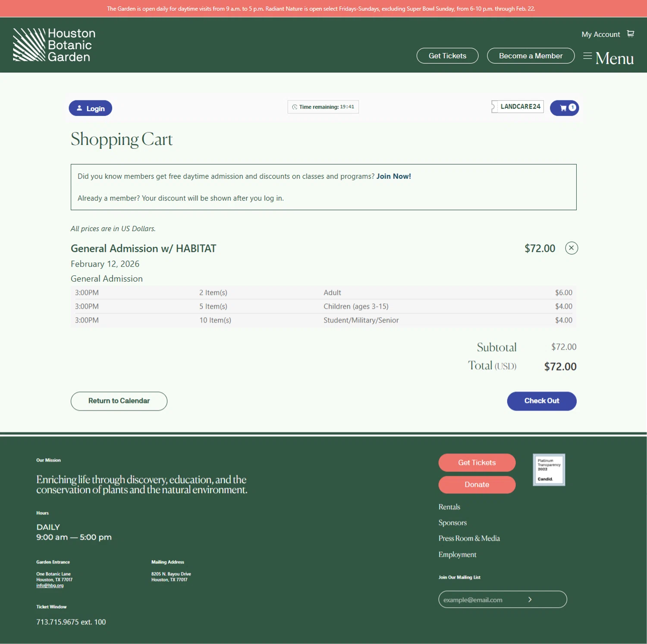This screenshot has width=647, height=644.
Task: Click the 'Shopping Cart' heading
Action: click(x=122, y=140)
